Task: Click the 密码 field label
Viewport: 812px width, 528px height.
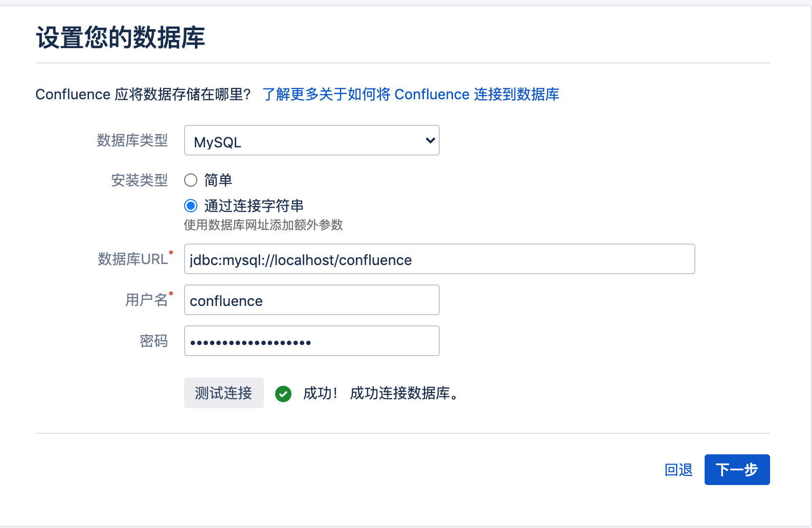Action: [x=154, y=341]
